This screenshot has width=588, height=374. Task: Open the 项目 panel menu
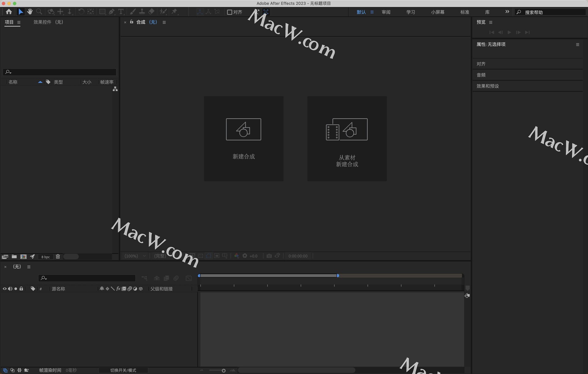(19, 22)
